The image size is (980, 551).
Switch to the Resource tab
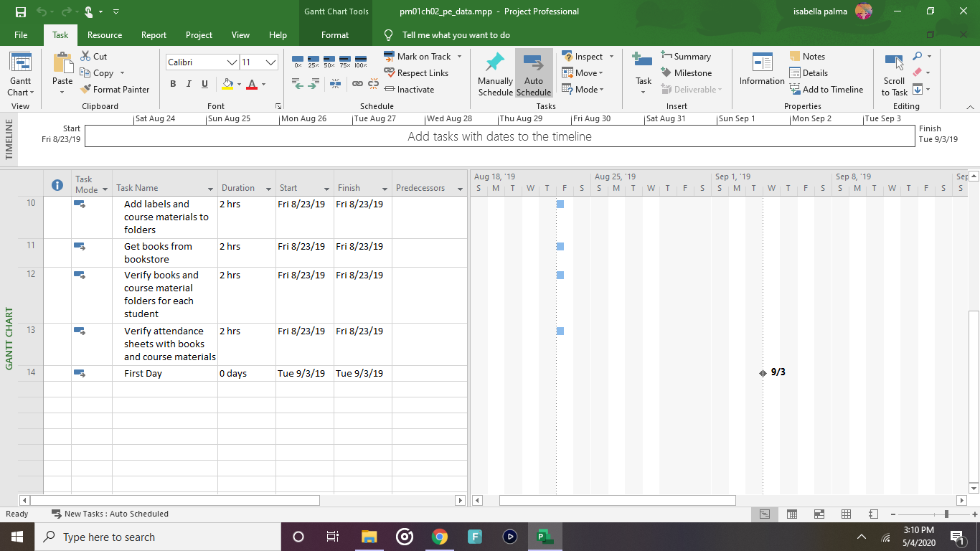(x=104, y=34)
